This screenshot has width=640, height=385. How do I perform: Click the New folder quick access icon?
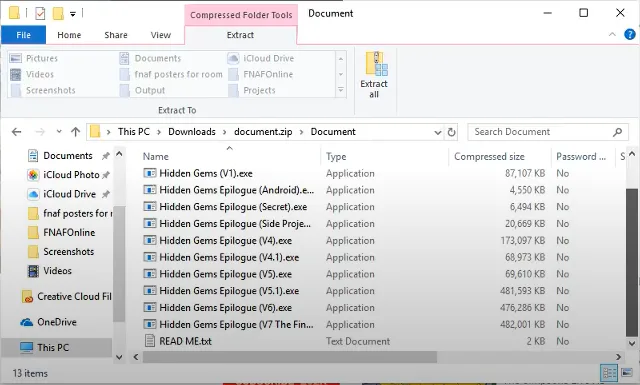pyautogui.click(x=58, y=13)
